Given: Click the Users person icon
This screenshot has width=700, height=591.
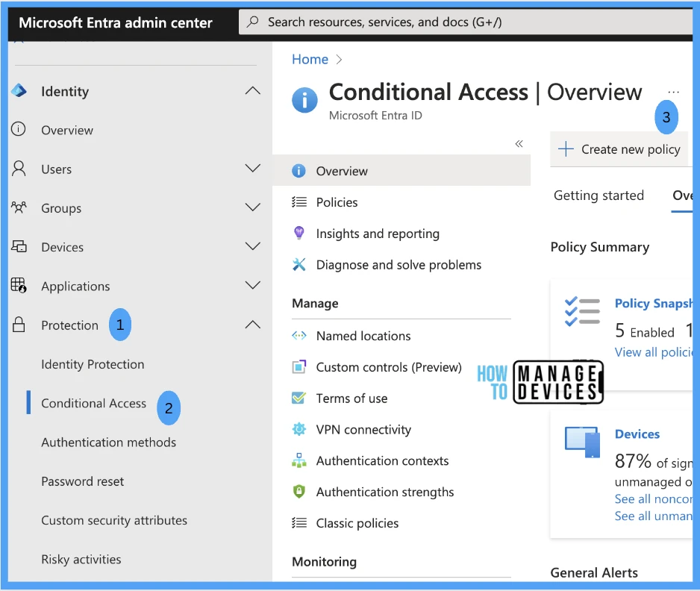Looking at the screenshot, I should [x=19, y=169].
